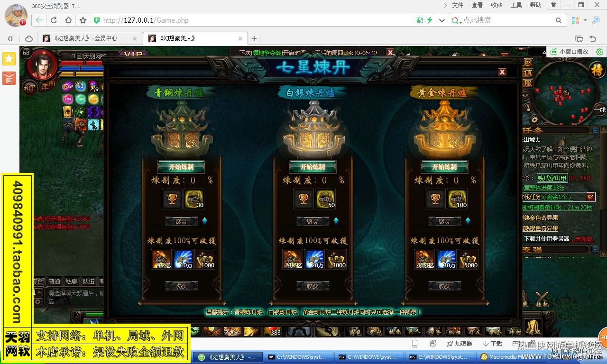
Task: Bookmark page with the star icon in toolbar
Action: click(83, 20)
